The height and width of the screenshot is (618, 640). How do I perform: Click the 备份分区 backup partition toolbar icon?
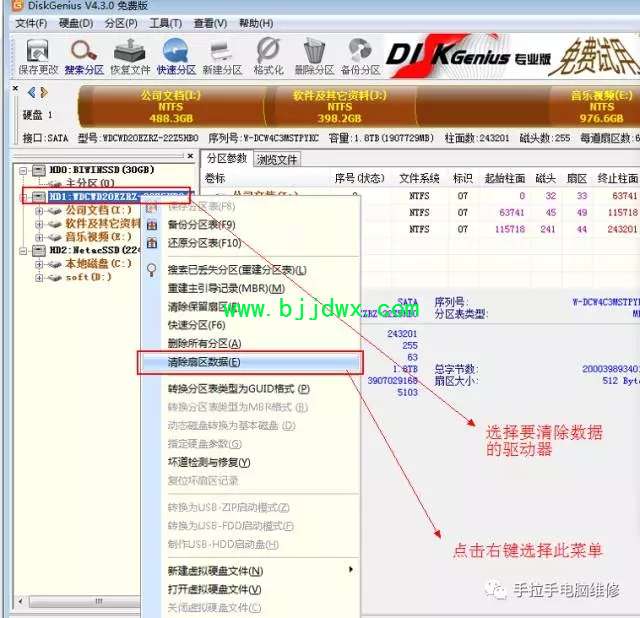360,56
